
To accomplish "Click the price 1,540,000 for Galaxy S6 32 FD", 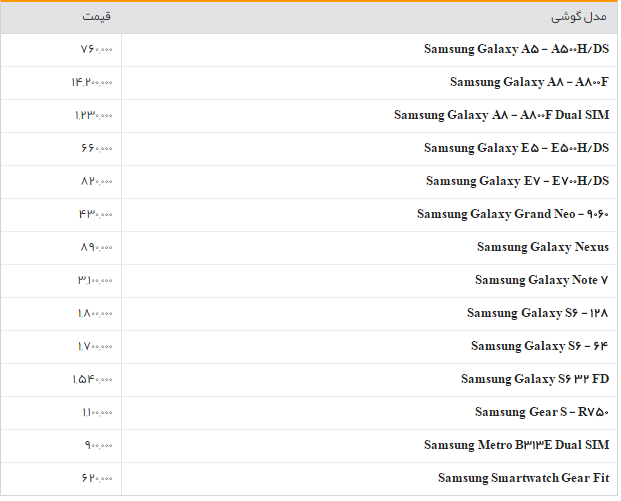I will pos(93,379).
